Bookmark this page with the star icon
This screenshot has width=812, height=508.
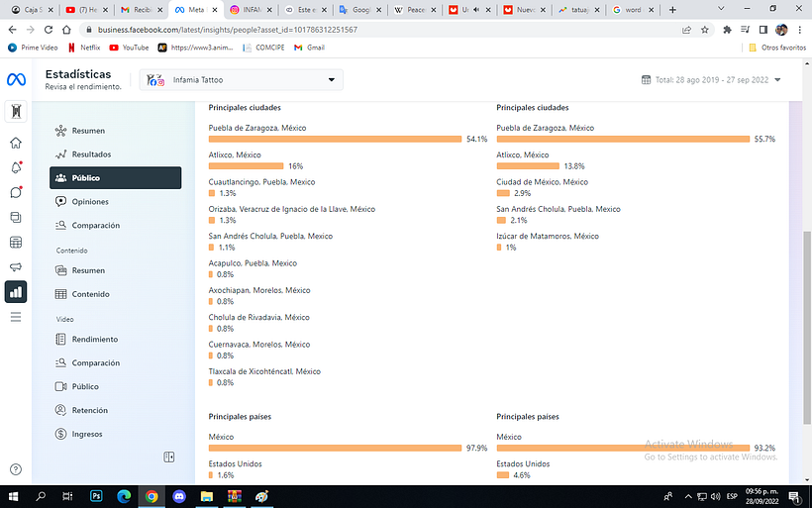pos(705,30)
